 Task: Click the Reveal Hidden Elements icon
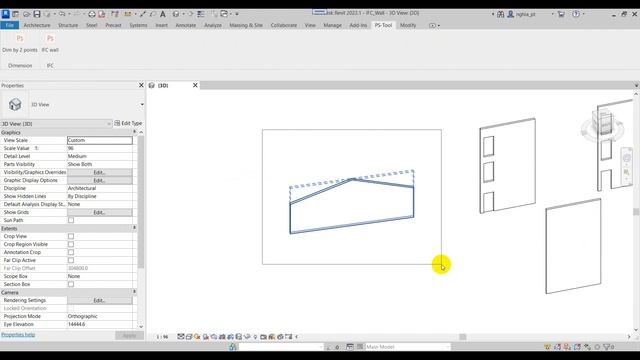pyautogui.click(x=255, y=337)
